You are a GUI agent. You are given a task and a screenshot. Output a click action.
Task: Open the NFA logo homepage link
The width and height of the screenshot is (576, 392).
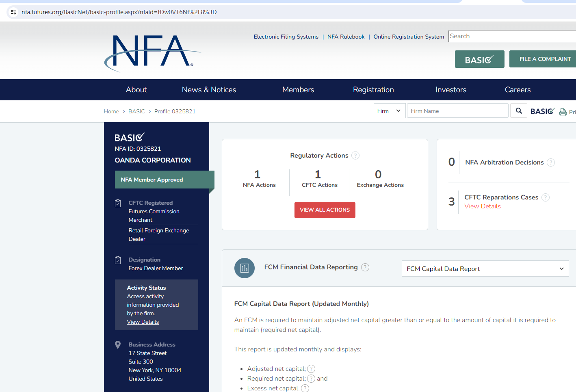pyautogui.click(x=152, y=53)
